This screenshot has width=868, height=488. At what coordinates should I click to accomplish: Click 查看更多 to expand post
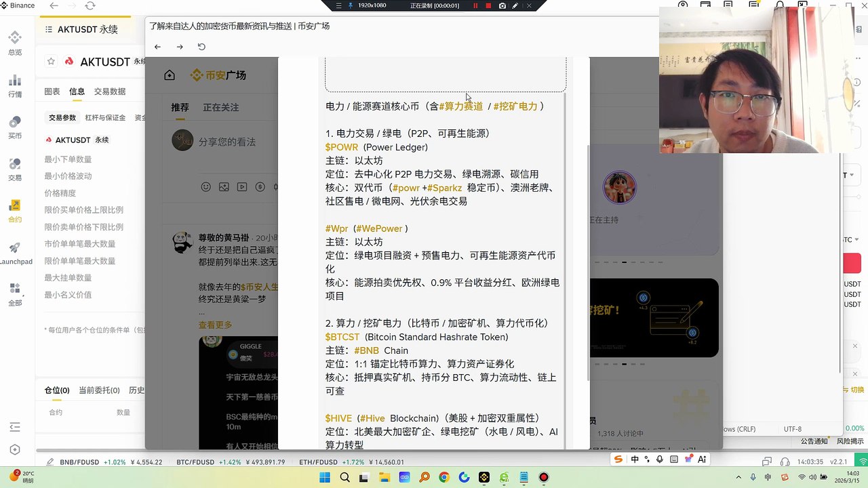click(x=215, y=325)
